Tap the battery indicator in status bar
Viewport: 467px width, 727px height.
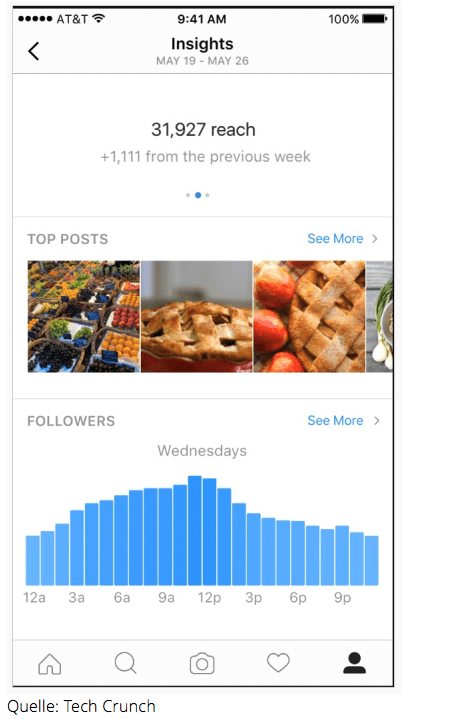[375, 19]
